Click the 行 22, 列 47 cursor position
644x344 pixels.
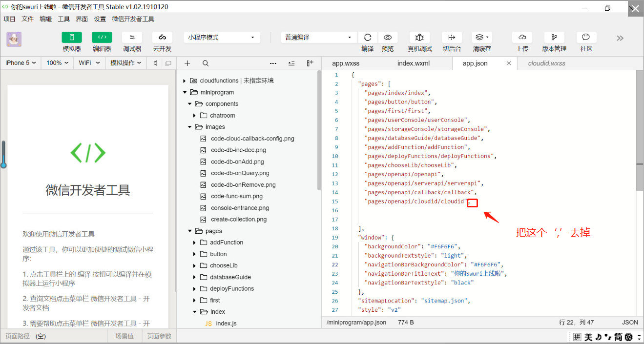[x=576, y=323]
